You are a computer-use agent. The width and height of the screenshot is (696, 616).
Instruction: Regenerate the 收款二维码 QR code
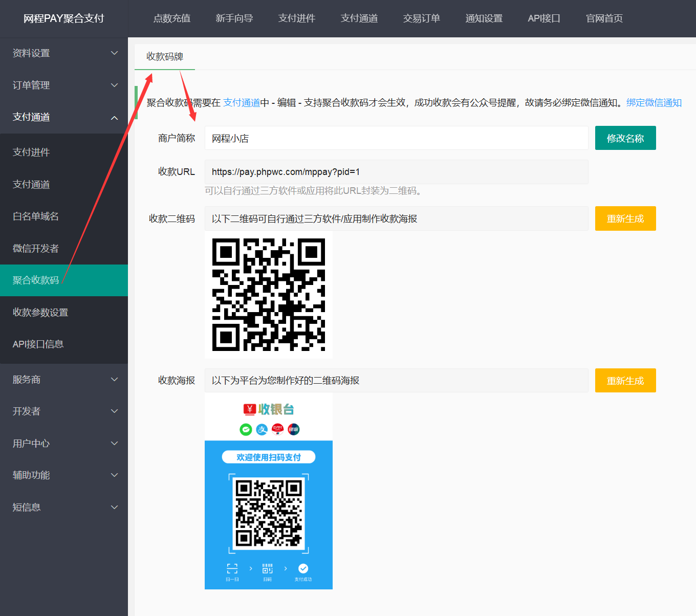tap(625, 219)
